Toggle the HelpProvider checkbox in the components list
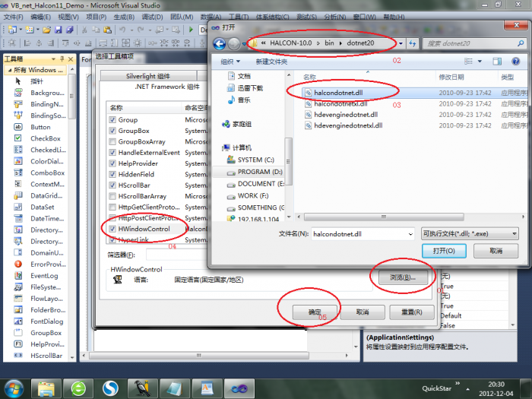The width and height of the screenshot is (532, 399). tap(112, 163)
